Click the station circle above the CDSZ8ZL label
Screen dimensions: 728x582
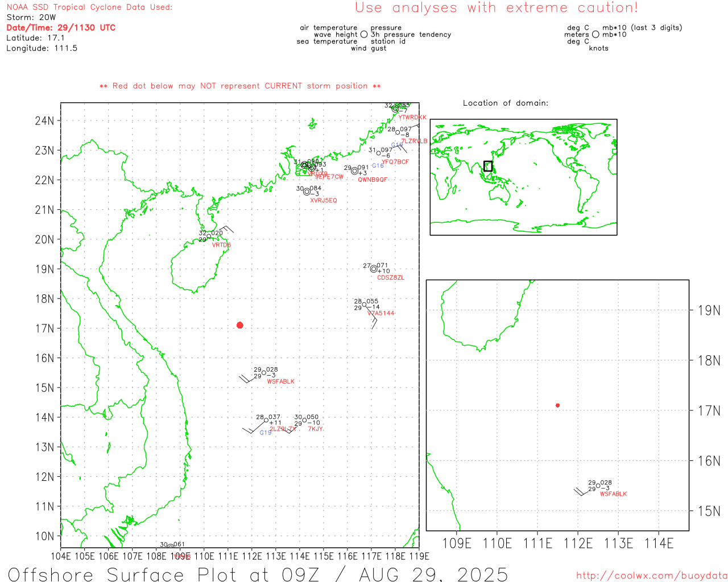tap(374, 269)
